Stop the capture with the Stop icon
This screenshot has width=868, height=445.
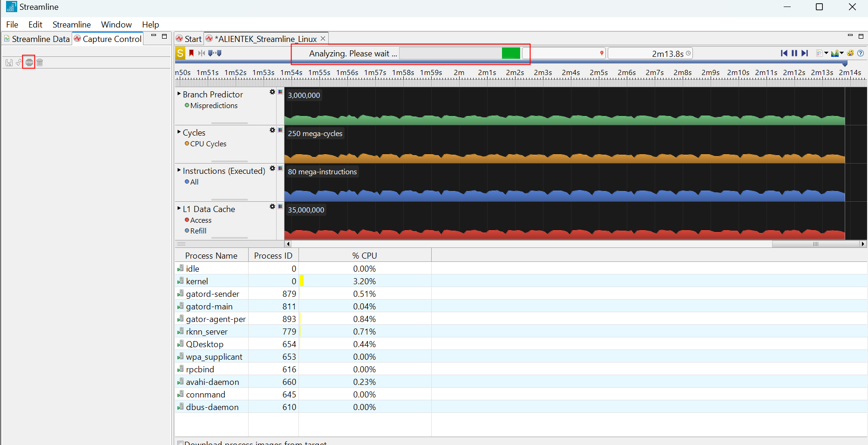(x=29, y=62)
